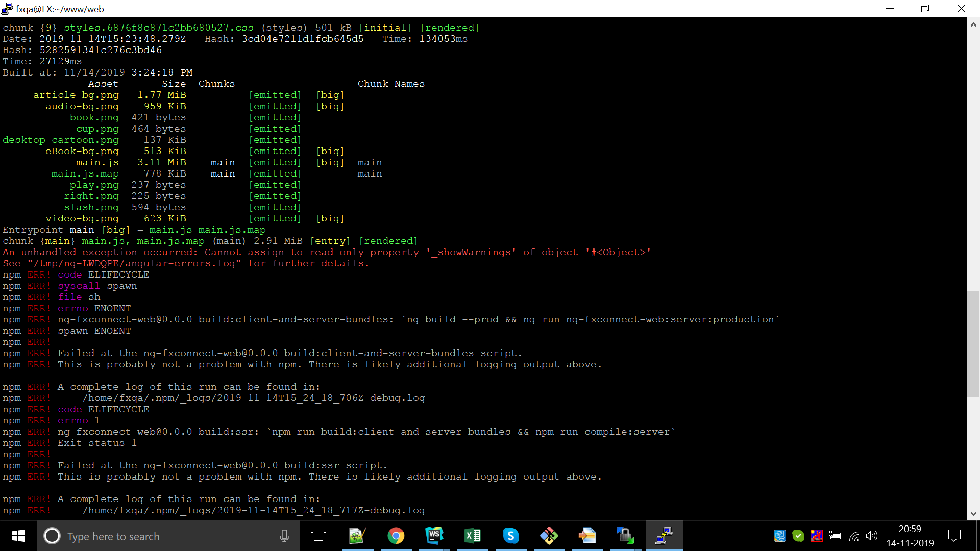Open Task View button
The width and height of the screenshot is (980, 551).
coord(318,536)
